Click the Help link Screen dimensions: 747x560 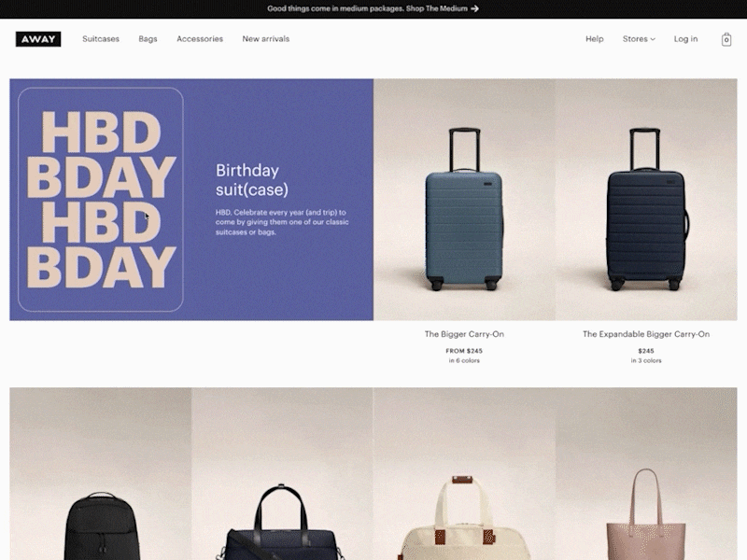tap(594, 39)
